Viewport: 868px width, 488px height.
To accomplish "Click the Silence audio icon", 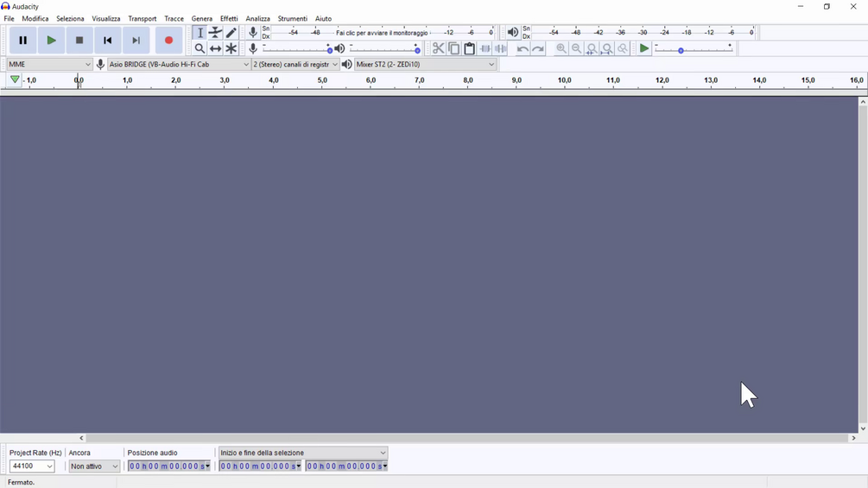I will [500, 48].
